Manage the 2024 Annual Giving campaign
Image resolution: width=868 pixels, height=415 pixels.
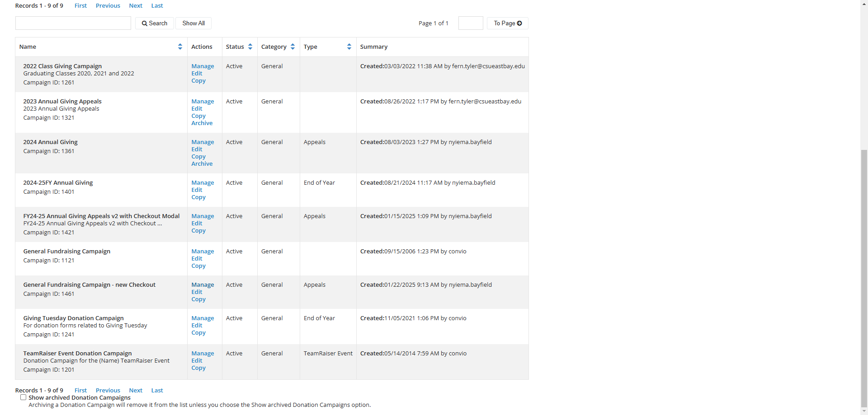tap(203, 142)
